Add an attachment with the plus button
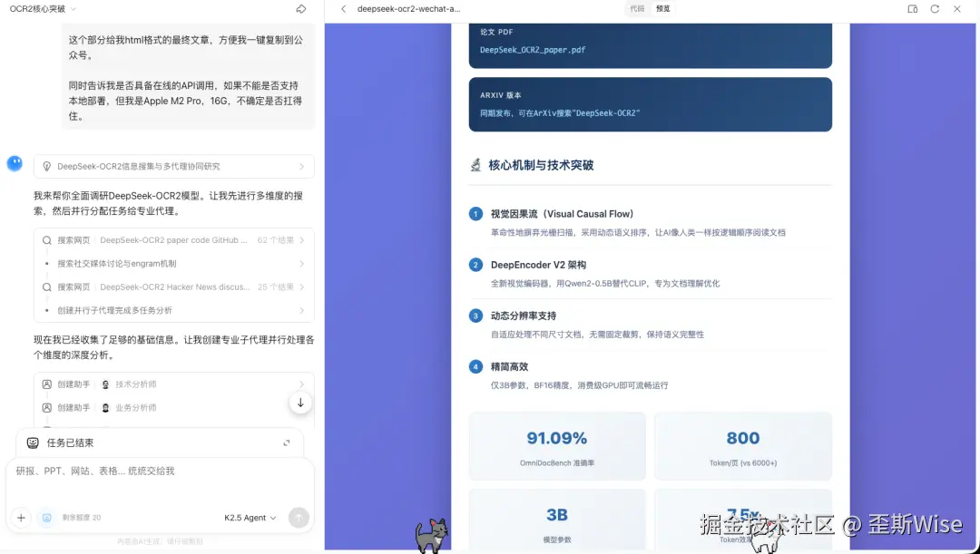Image resolution: width=980 pixels, height=554 pixels. 21,518
